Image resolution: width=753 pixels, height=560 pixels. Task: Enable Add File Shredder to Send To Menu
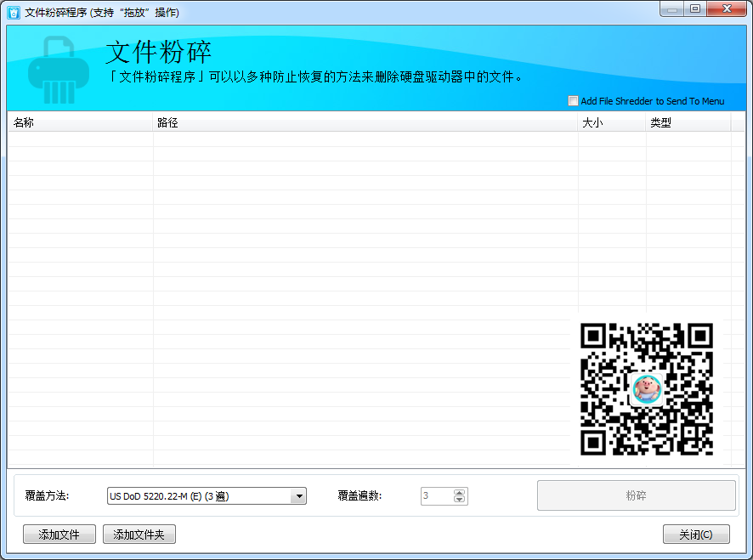point(573,101)
